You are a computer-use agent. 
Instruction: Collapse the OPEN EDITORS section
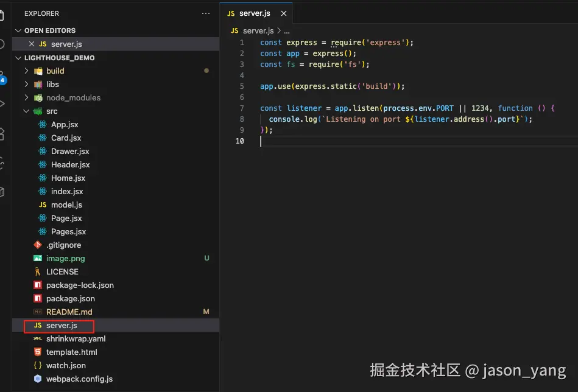point(18,30)
